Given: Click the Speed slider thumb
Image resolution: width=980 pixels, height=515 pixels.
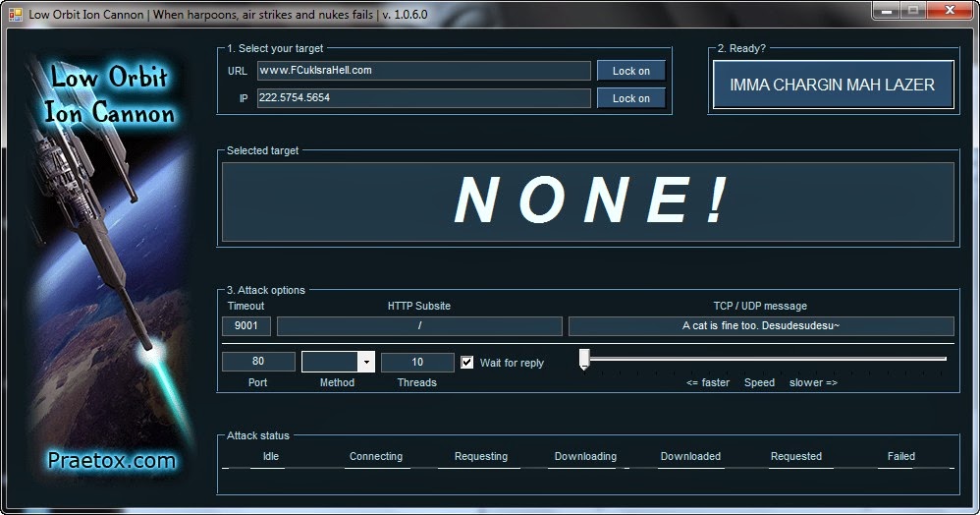Looking at the screenshot, I should click(x=584, y=359).
